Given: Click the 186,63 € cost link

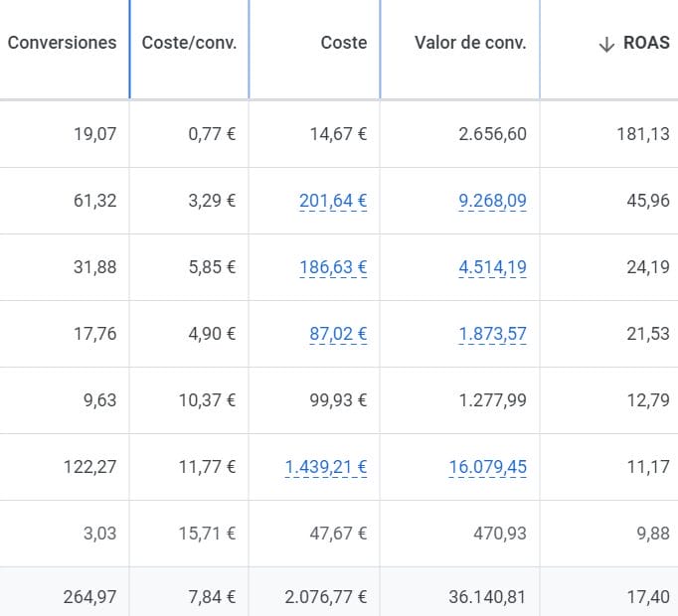Looking at the screenshot, I should 333,267.
